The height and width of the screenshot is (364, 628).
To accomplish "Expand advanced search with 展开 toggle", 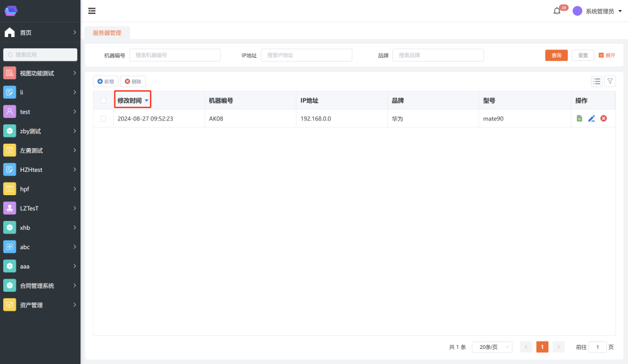I will pos(607,55).
